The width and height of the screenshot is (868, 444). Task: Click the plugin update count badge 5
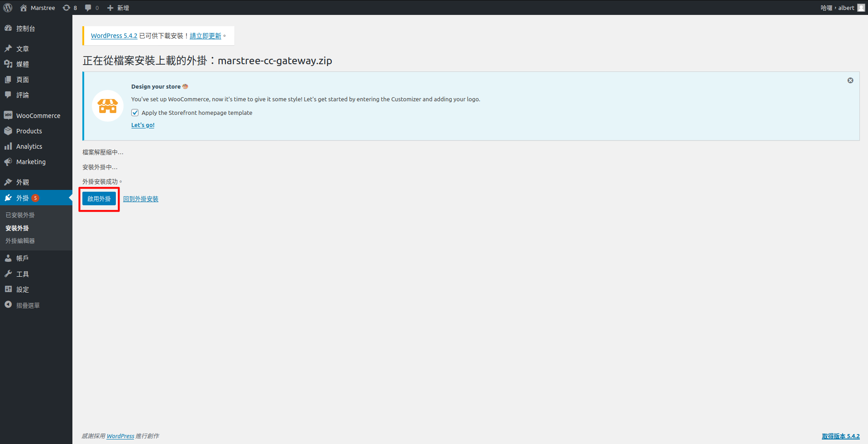coord(35,198)
